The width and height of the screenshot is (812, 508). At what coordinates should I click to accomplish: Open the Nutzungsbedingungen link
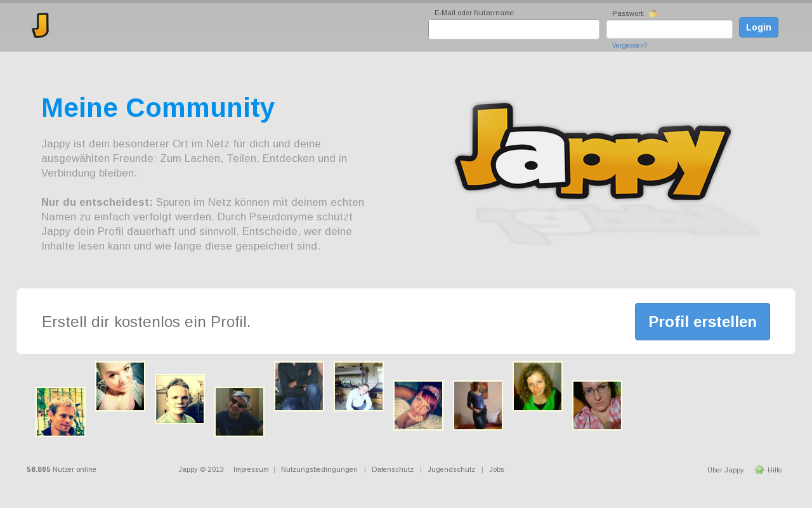coord(319,469)
